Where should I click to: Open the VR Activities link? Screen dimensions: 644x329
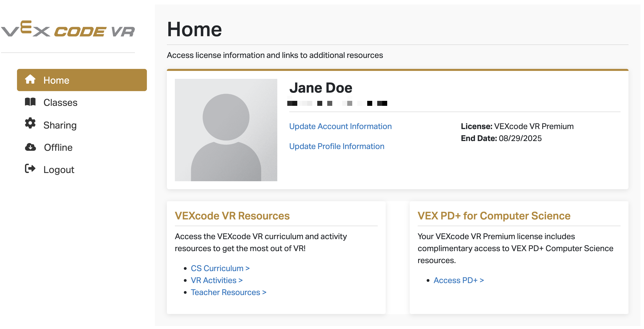(x=216, y=280)
